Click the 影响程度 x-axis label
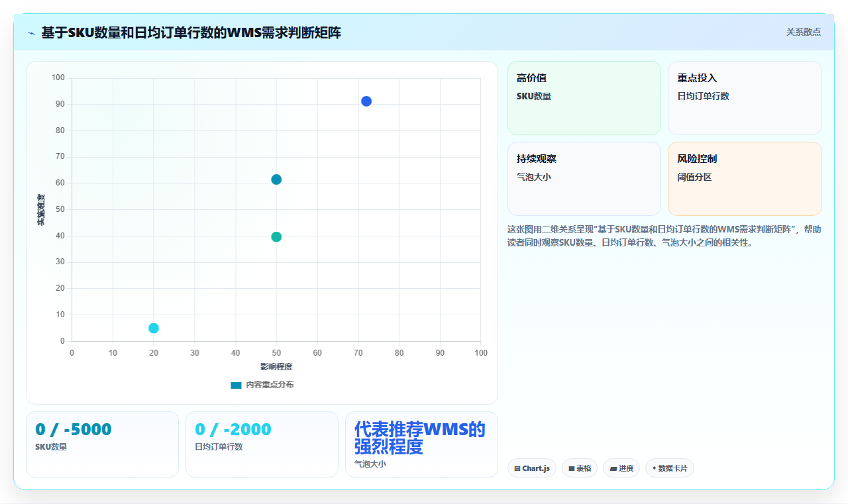This screenshot has width=848, height=504. 276,367
